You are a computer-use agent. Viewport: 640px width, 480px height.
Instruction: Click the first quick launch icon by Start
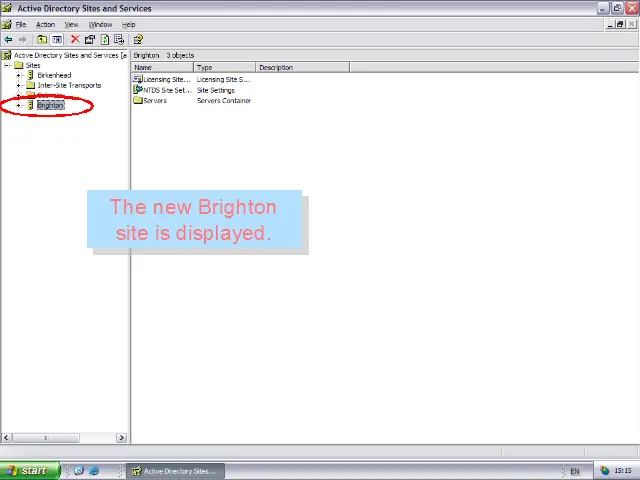coord(79,471)
